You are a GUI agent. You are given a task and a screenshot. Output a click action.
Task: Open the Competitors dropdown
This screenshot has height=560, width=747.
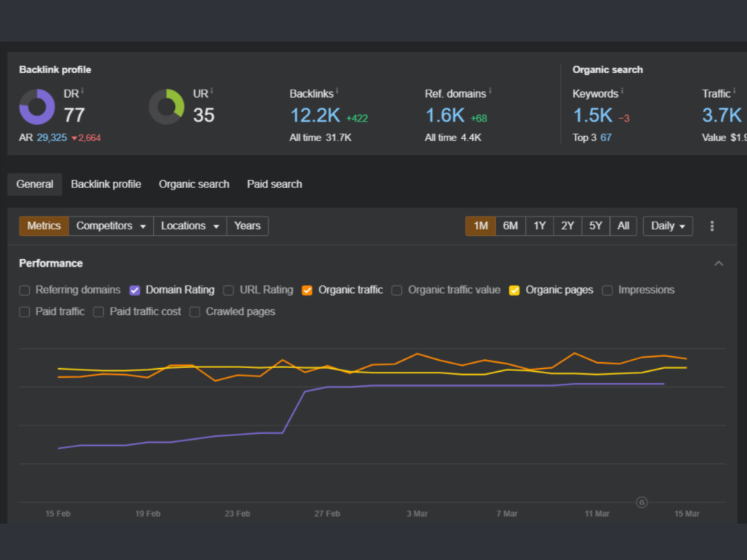click(111, 226)
